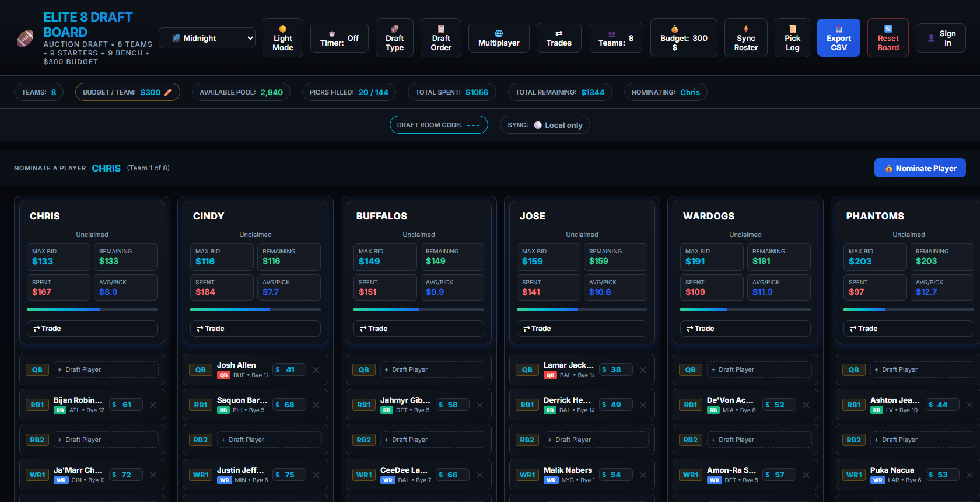Remove Jahmyr Gibbs with the X icon

pyautogui.click(x=480, y=405)
